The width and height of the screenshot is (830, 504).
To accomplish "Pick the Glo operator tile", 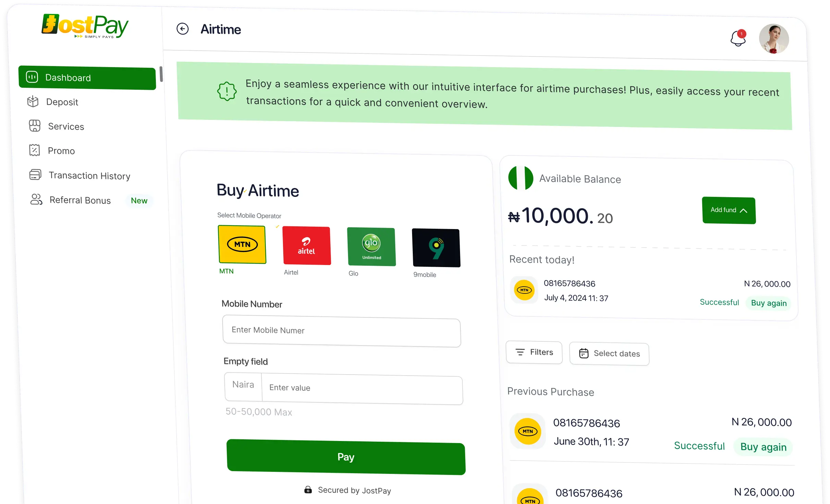I will [371, 247].
